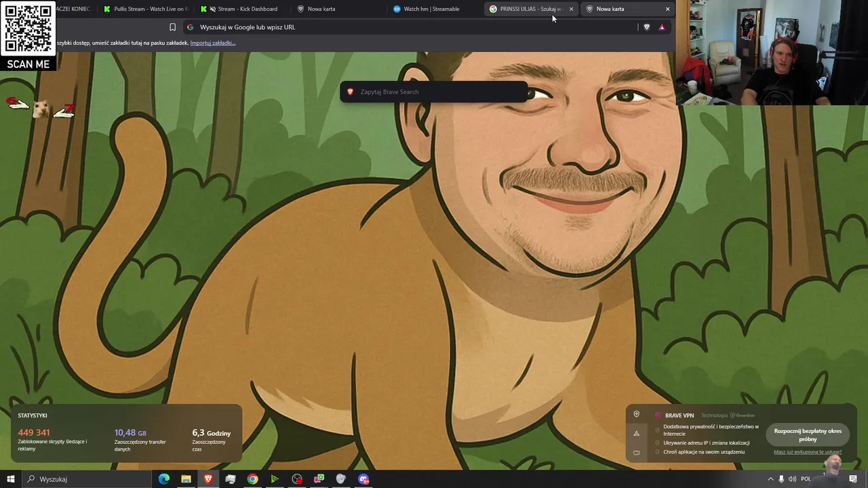
Task: Click the Wyszukaj taskbar search box
Action: (87, 479)
